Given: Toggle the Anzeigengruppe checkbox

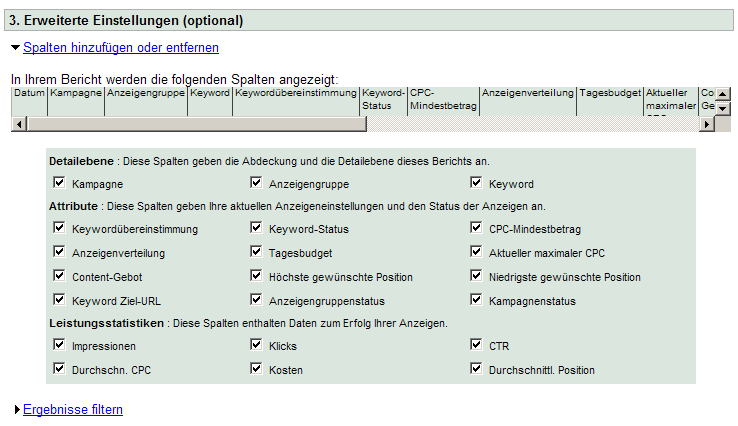Looking at the screenshot, I should pyautogui.click(x=257, y=183).
